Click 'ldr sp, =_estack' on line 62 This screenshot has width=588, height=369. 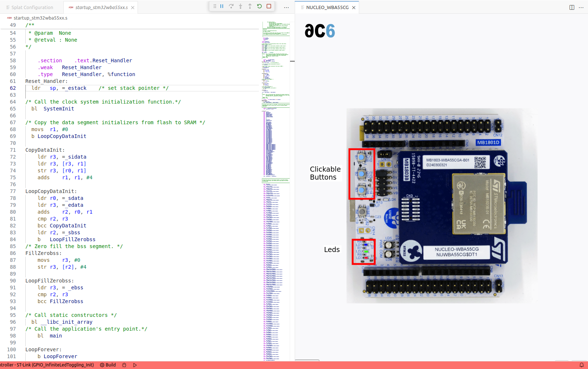click(59, 88)
